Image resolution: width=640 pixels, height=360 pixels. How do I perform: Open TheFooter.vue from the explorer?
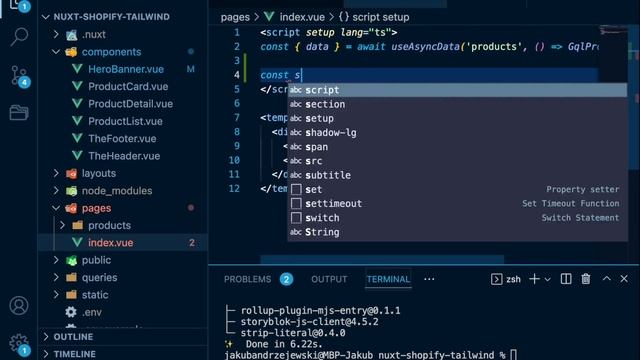tap(122, 138)
